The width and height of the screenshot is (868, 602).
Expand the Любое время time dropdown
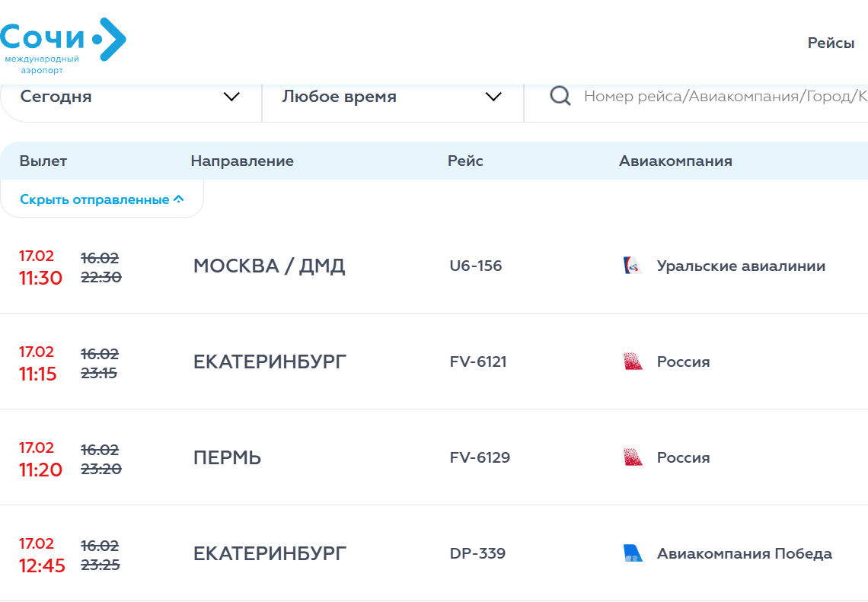392,97
